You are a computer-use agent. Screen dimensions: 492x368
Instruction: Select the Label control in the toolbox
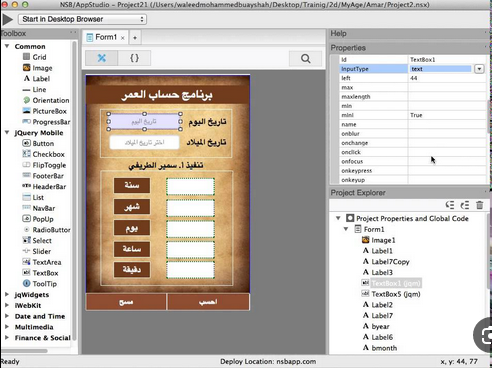(x=36, y=79)
